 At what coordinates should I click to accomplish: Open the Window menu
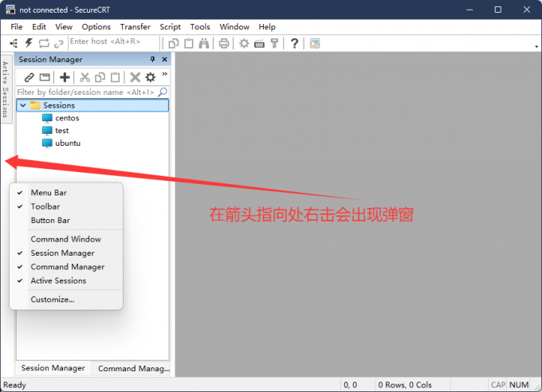tap(234, 27)
